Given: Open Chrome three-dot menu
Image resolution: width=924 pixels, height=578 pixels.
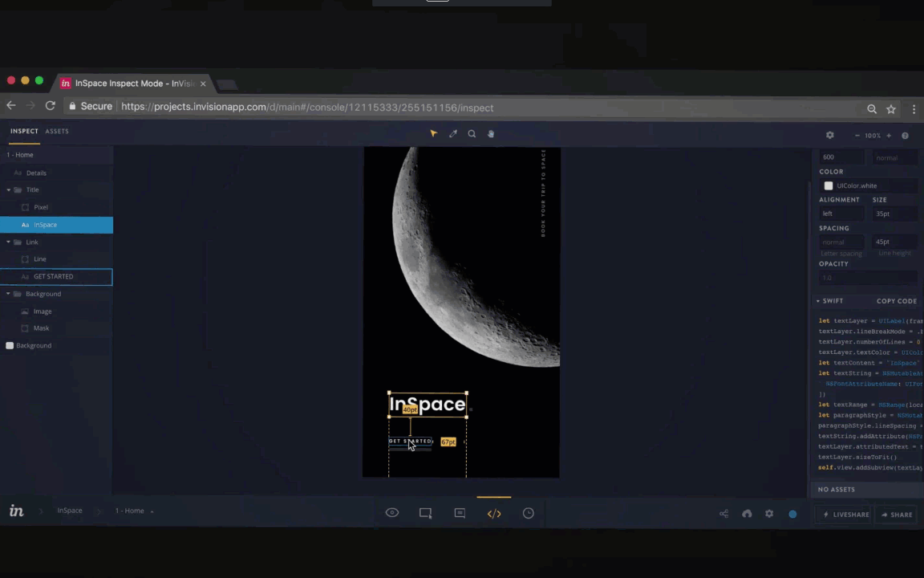Looking at the screenshot, I should [914, 109].
